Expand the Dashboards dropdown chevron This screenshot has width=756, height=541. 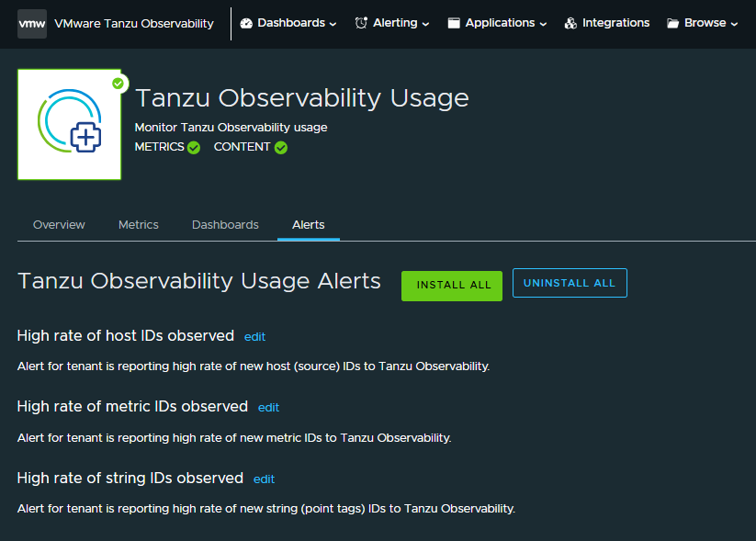pos(333,24)
